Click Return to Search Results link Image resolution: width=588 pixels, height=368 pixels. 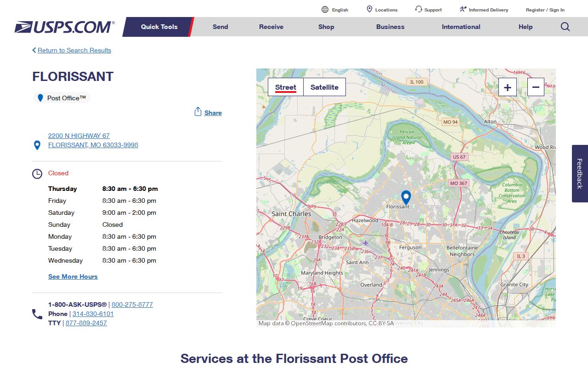pyautogui.click(x=74, y=50)
